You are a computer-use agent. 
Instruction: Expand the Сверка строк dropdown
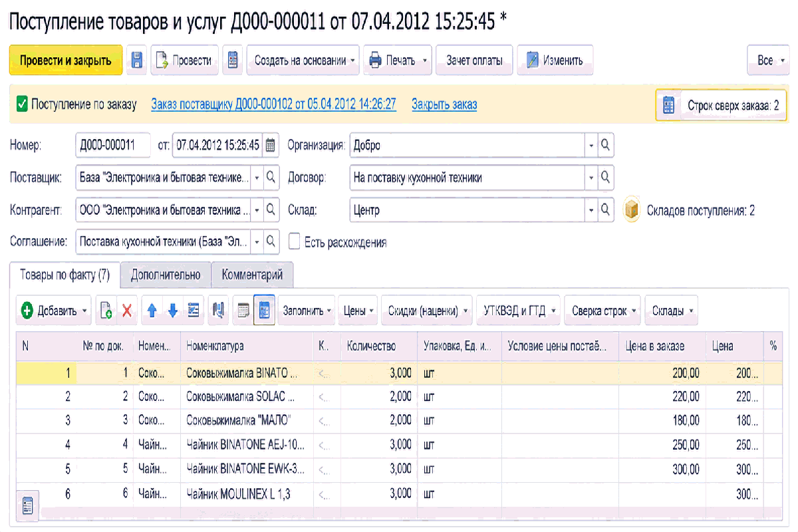point(602,311)
